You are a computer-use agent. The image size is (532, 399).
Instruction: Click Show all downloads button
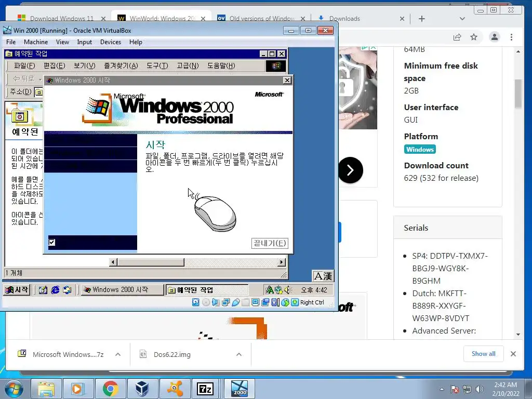483,354
